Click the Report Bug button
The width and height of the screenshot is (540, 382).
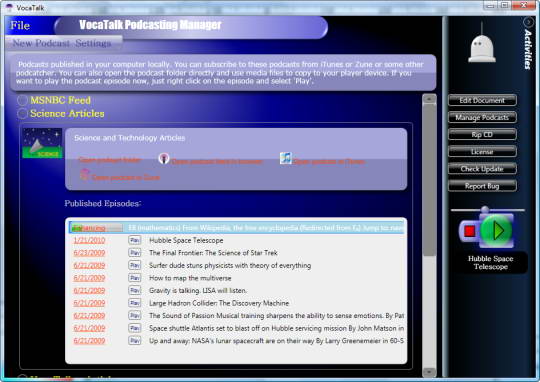[482, 186]
